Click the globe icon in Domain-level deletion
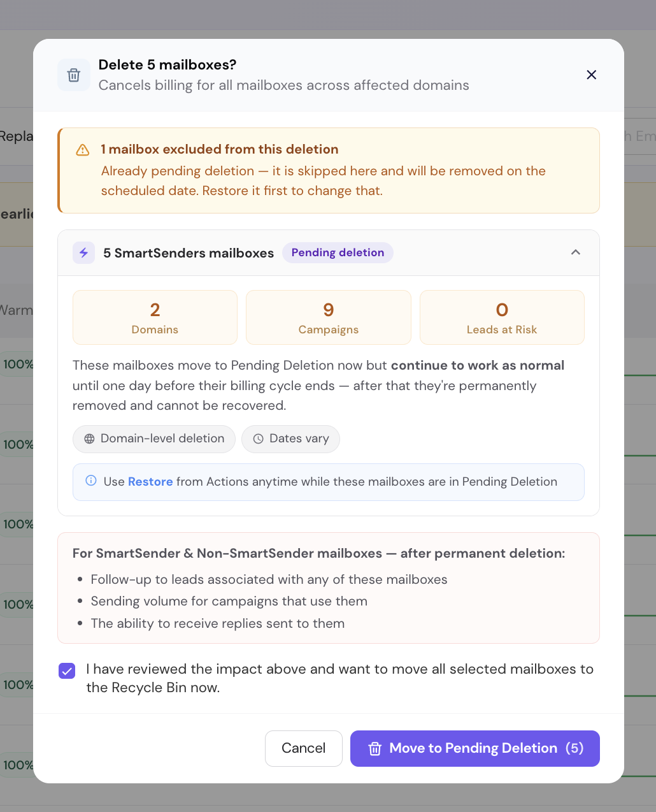 (x=89, y=439)
